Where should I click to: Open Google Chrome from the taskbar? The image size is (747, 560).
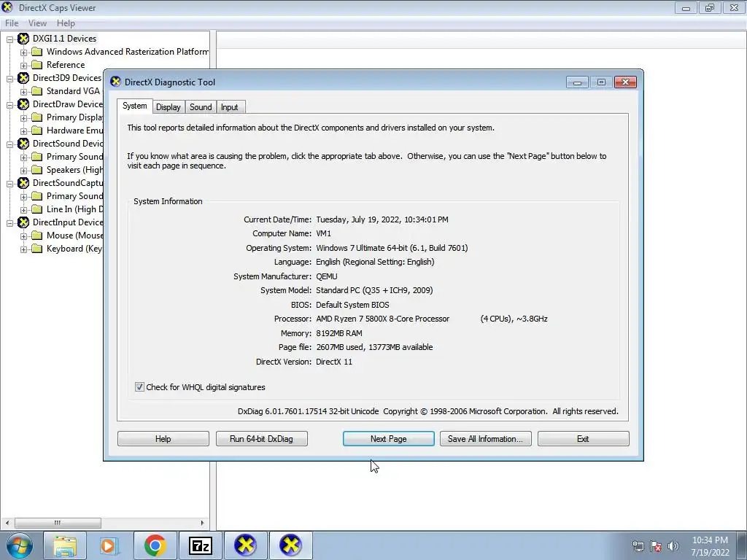tap(155, 545)
